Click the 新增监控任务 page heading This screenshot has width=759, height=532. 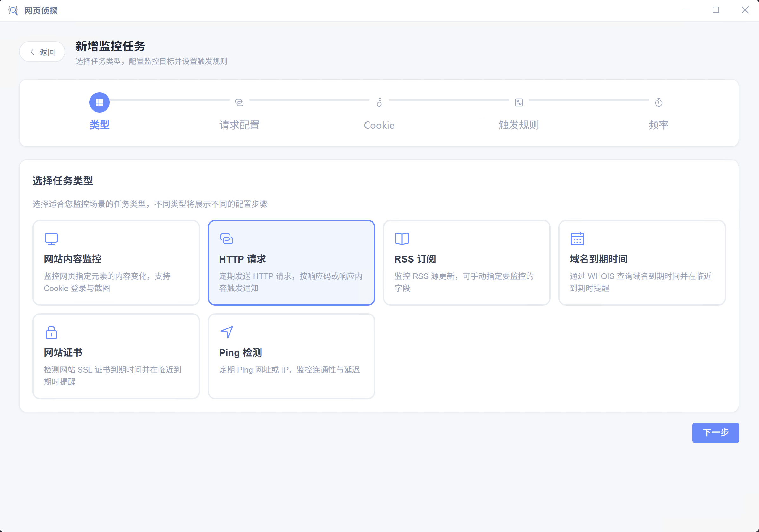[110, 46]
